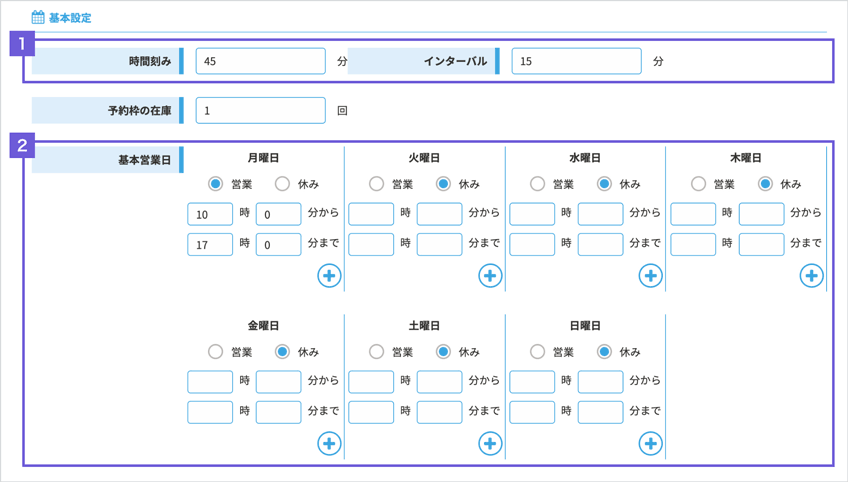Viewport: 848px width, 482px height.
Task: Click 日曜日 start minute field (分から)
Action: pyautogui.click(x=600, y=382)
